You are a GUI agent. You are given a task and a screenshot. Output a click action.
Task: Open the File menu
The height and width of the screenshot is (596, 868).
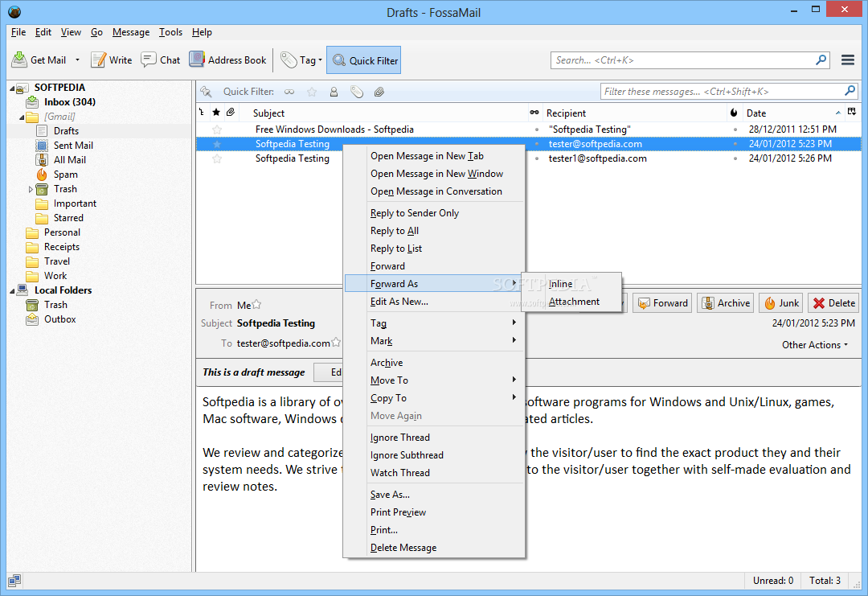[18, 32]
